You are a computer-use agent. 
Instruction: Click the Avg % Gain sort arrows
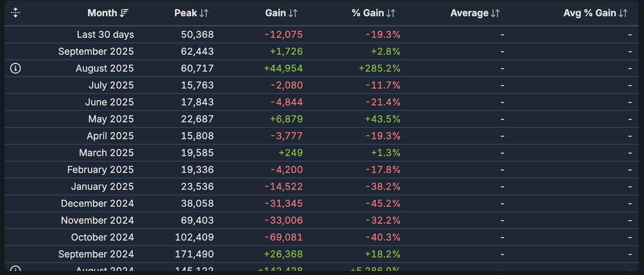[623, 13]
